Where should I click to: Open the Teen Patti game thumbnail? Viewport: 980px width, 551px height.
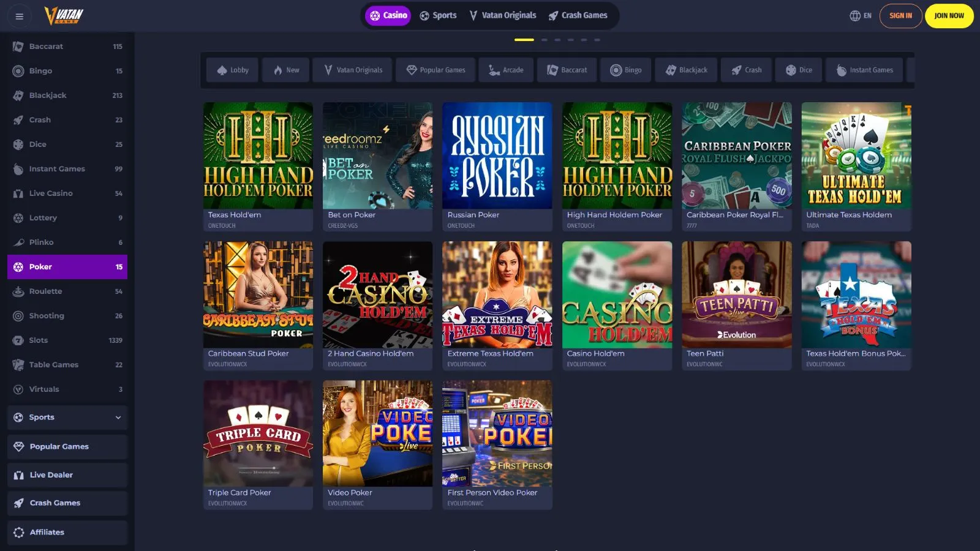736,294
